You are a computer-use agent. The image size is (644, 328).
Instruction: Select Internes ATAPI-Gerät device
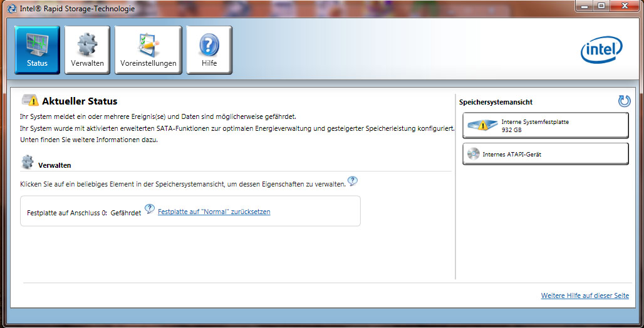pos(546,154)
